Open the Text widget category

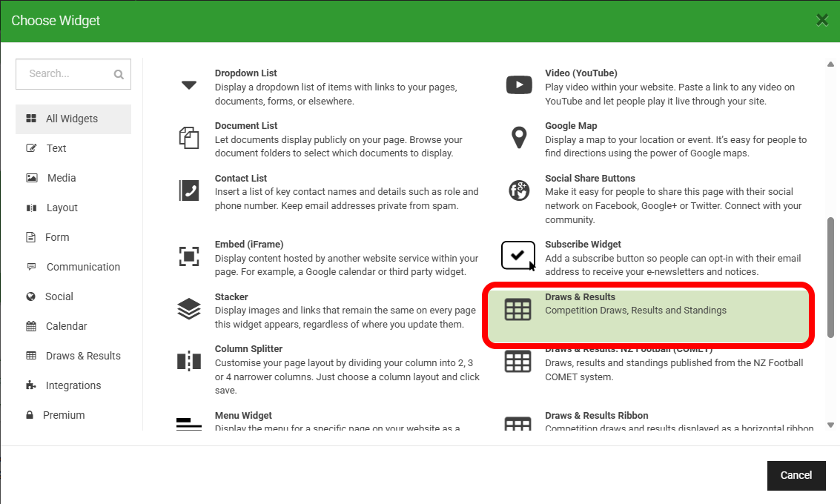pyautogui.click(x=56, y=148)
